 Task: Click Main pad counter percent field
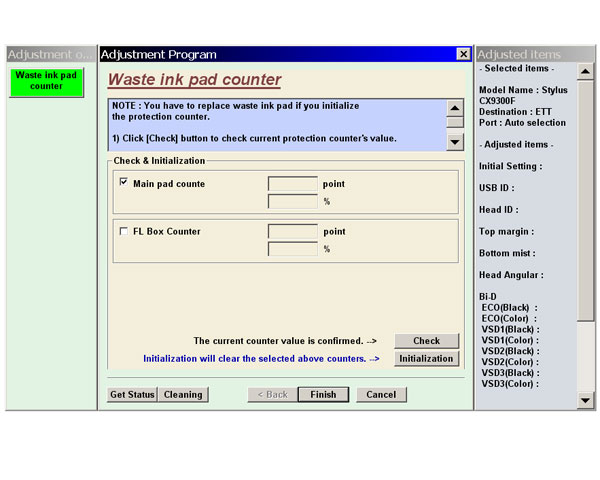tap(293, 201)
